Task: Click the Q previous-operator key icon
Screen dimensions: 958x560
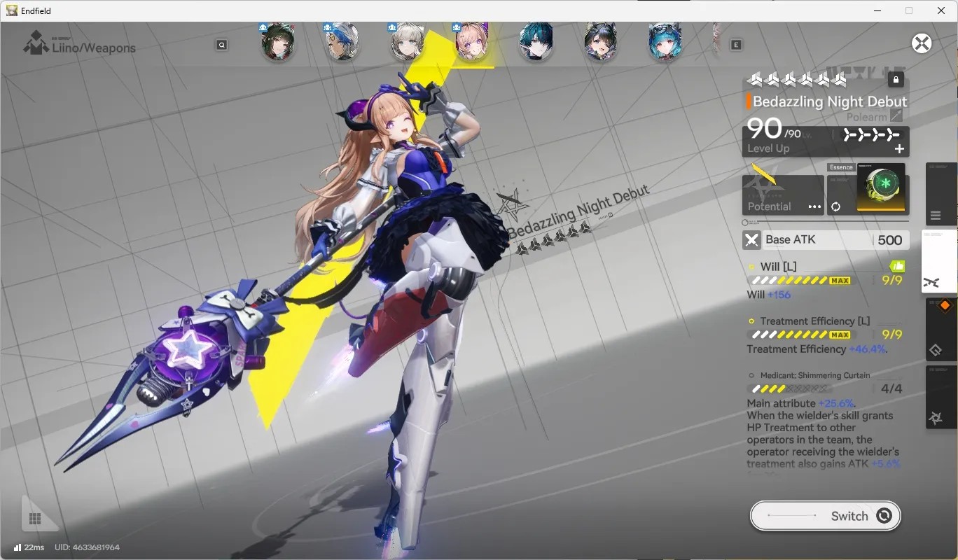Action: [221, 45]
